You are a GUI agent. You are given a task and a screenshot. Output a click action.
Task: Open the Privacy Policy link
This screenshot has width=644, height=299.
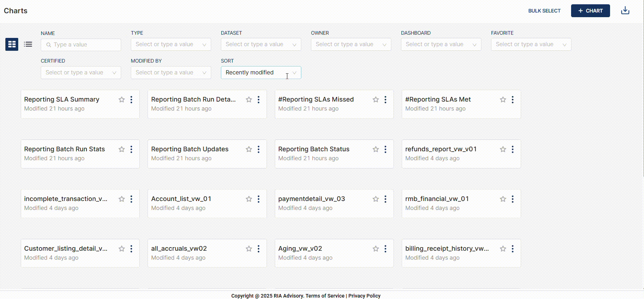point(364,296)
